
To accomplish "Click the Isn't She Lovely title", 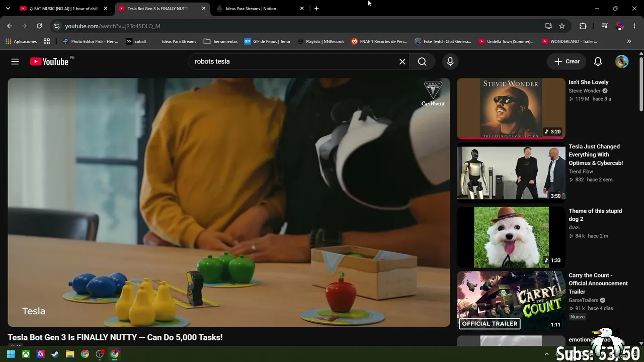I will (x=589, y=82).
